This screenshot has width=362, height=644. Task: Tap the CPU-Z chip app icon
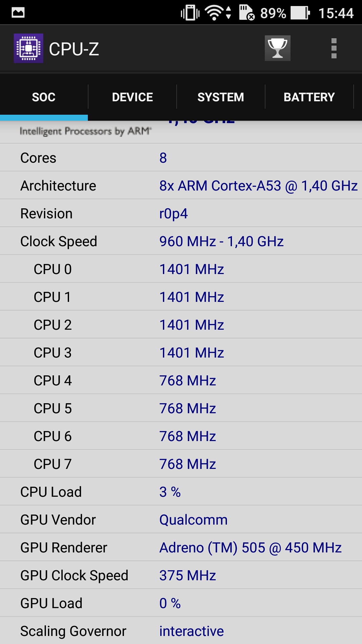[28, 48]
